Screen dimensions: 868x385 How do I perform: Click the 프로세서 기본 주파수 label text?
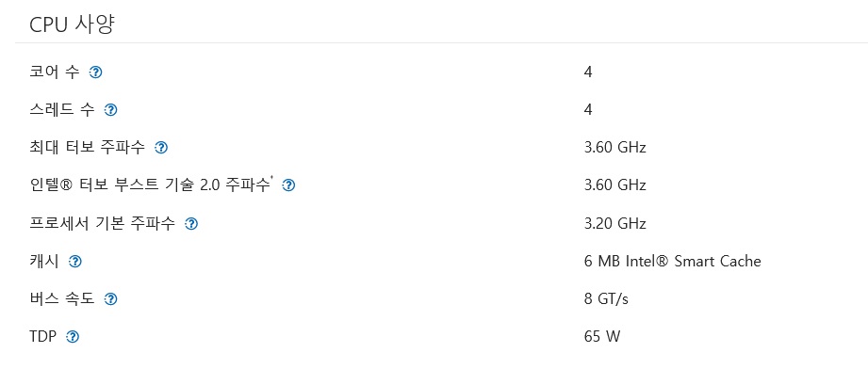(x=102, y=223)
